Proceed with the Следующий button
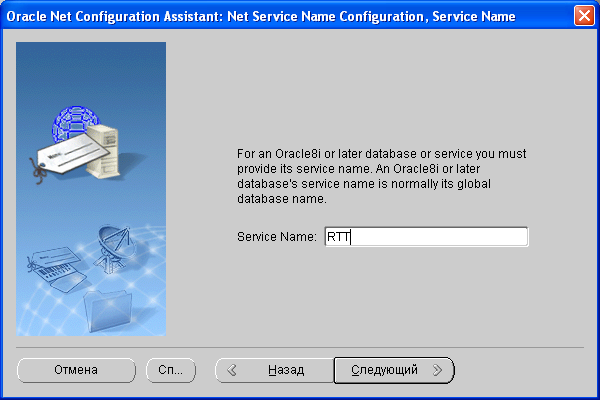The image size is (600, 400). (394, 370)
